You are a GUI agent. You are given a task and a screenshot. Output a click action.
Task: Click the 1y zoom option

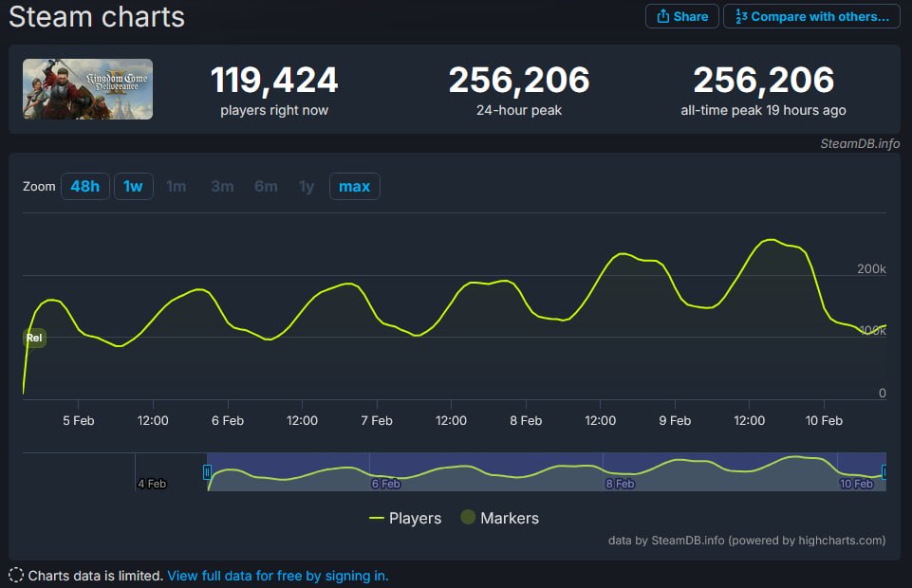(x=307, y=186)
